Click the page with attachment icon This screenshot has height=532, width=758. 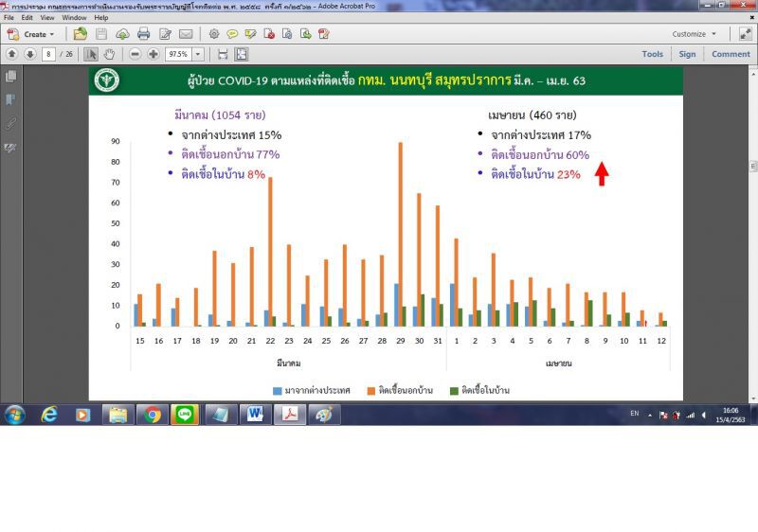coord(287,34)
